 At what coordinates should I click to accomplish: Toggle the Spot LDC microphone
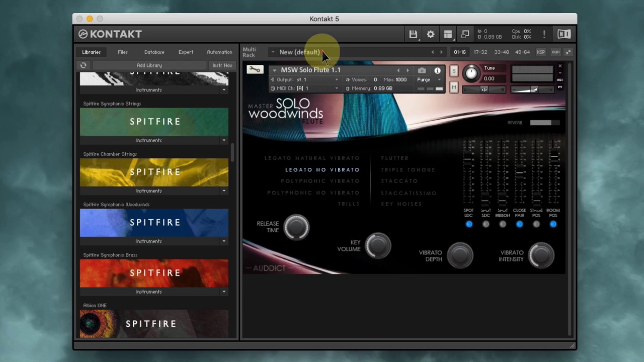[x=469, y=224]
